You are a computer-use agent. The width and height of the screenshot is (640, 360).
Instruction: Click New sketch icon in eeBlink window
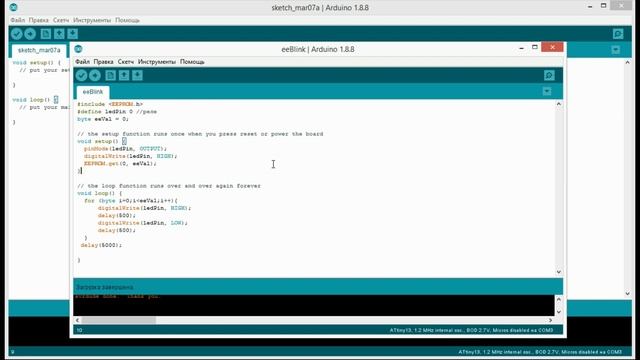click(110, 76)
